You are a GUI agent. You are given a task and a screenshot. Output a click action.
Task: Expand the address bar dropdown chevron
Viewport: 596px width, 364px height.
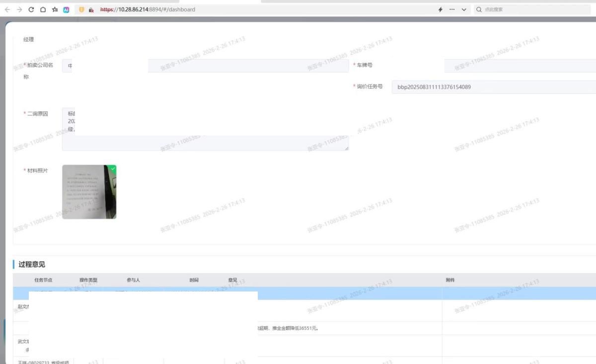[x=464, y=9]
